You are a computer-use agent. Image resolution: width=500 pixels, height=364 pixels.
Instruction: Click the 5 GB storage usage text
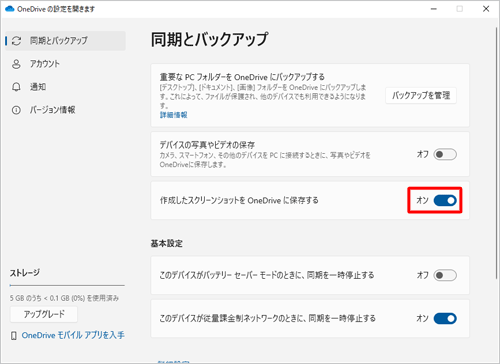(64, 298)
